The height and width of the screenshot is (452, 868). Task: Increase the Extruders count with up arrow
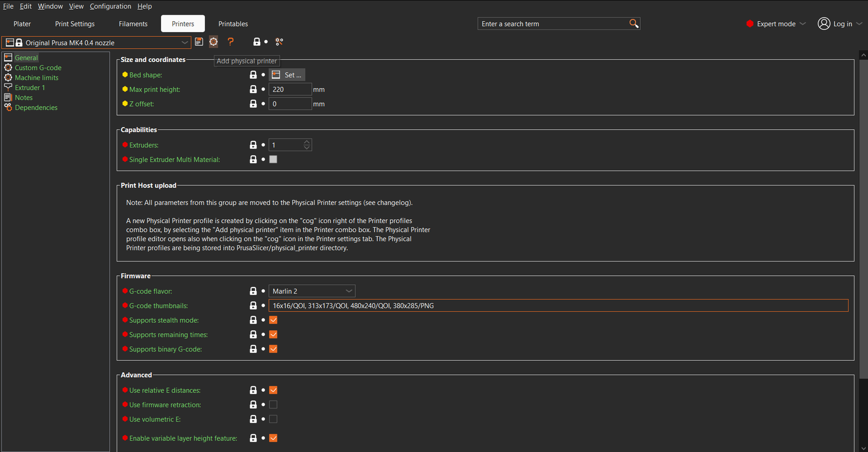click(307, 142)
